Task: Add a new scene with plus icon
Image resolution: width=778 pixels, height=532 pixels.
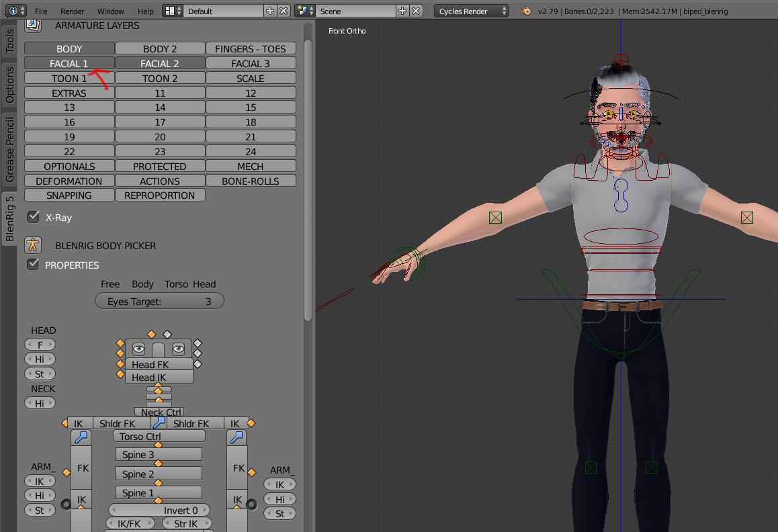Action: (x=402, y=11)
